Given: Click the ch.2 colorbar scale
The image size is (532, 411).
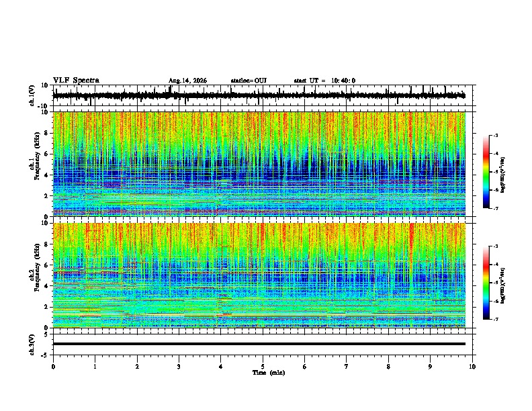Looking at the screenshot, I should [486, 283].
